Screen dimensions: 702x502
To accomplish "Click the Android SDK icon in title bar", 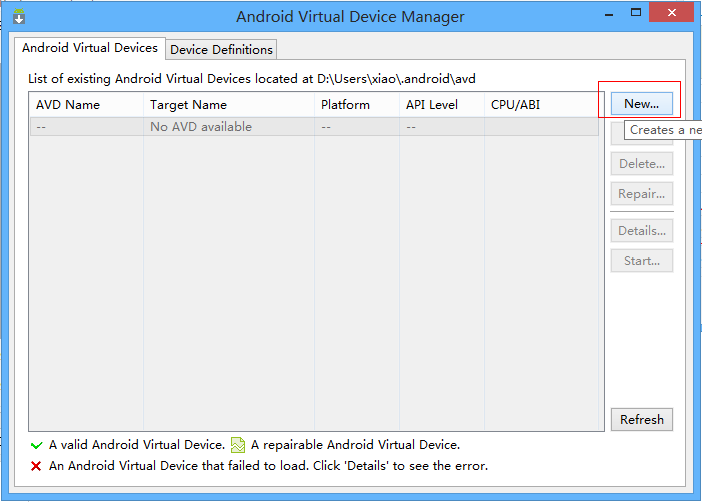I will coord(19,16).
